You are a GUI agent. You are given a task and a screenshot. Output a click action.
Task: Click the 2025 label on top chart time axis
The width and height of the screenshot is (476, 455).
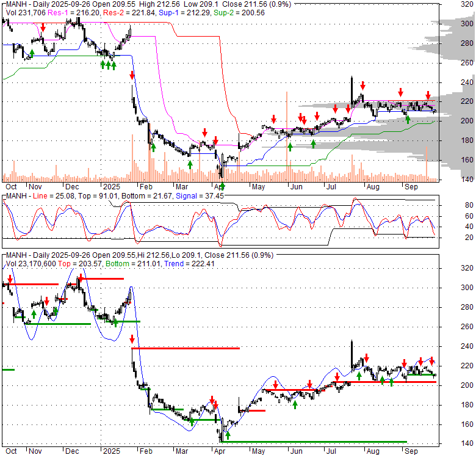pos(112,187)
